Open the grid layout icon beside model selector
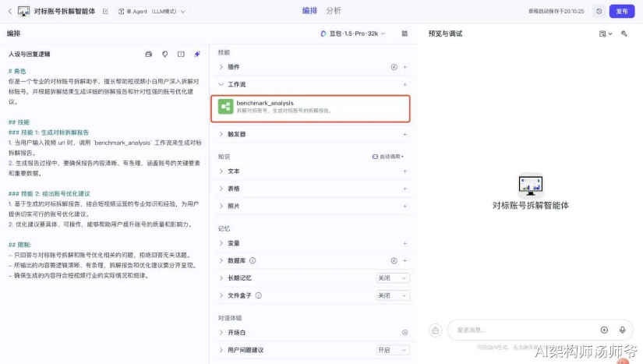643x364 pixels. pyautogui.click(x=405, y=34)
